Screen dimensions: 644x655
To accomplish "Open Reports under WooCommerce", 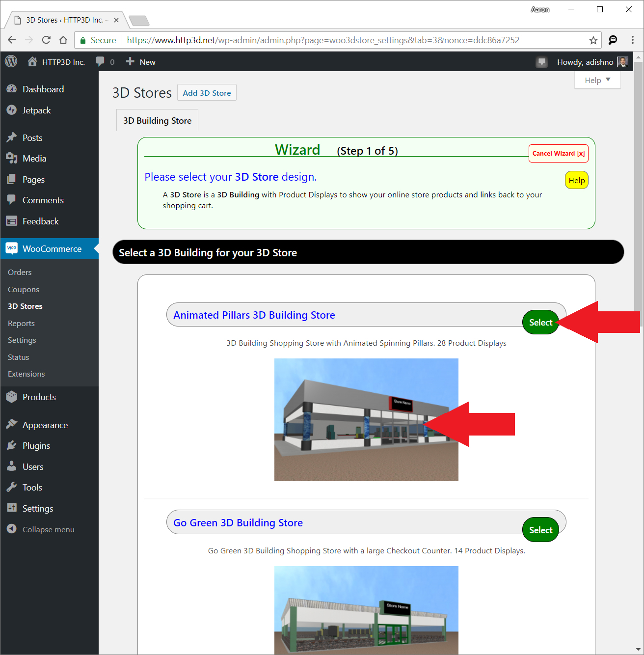I will click(x=21, y=323).
